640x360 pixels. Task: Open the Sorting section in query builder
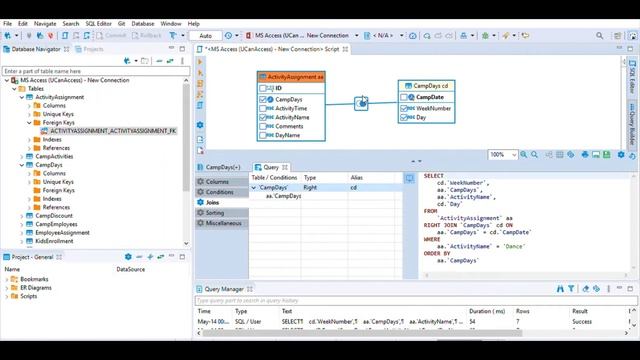[222, 213]
